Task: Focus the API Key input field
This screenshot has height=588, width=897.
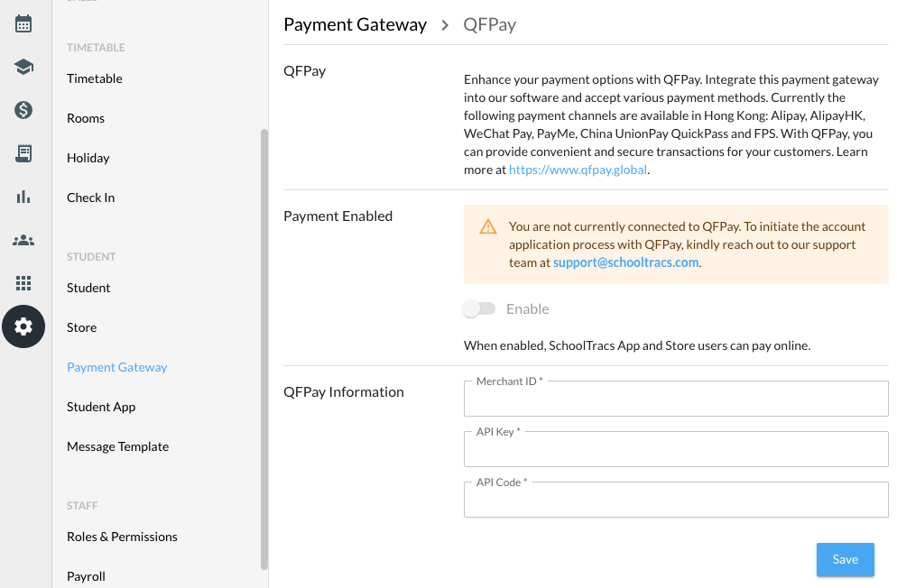Action: pos(676,449)
